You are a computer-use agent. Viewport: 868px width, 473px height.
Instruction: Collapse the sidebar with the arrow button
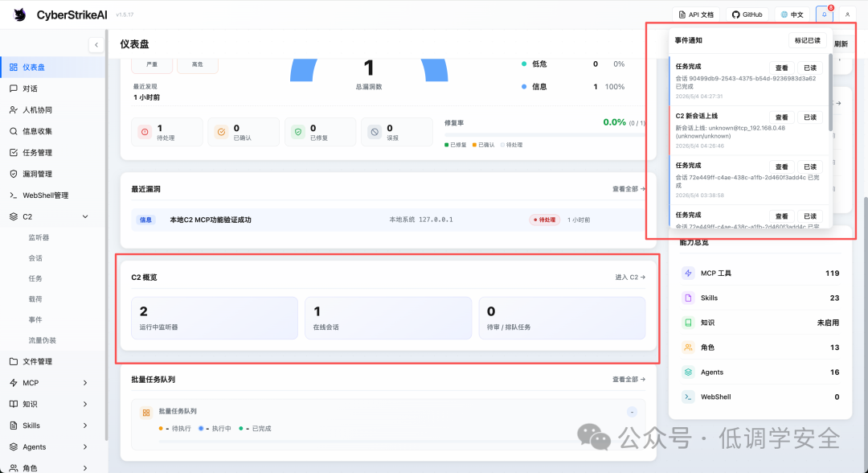pyautogui.click(x=96, y=45)
